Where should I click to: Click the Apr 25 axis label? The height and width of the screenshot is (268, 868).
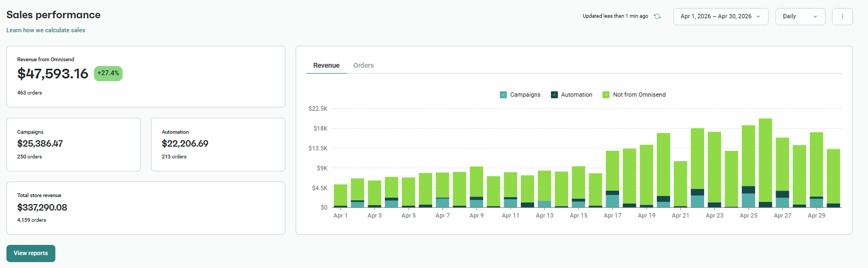point(748,216)
